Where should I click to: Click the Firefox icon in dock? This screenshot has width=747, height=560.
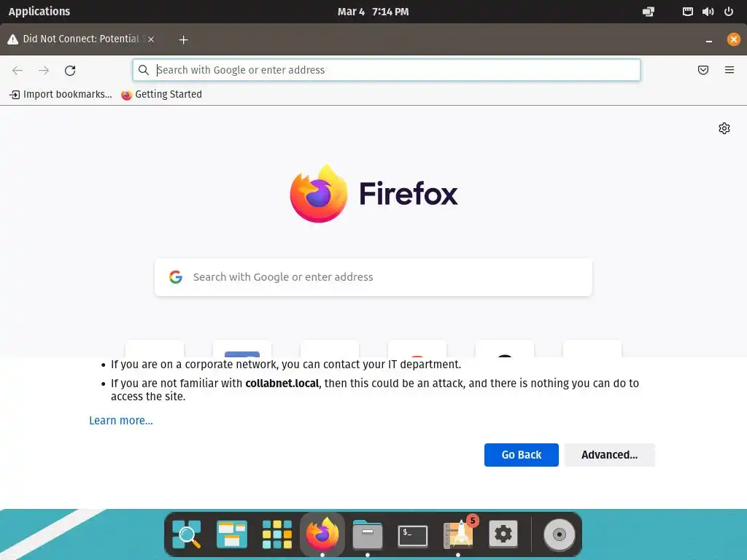click(x=322, y=534)
